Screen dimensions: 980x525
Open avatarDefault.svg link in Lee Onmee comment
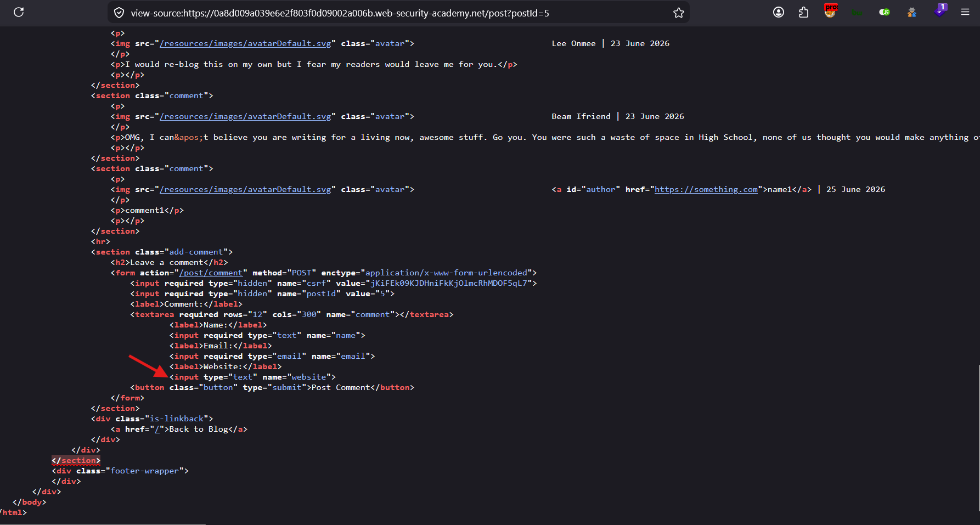(245, 43)
